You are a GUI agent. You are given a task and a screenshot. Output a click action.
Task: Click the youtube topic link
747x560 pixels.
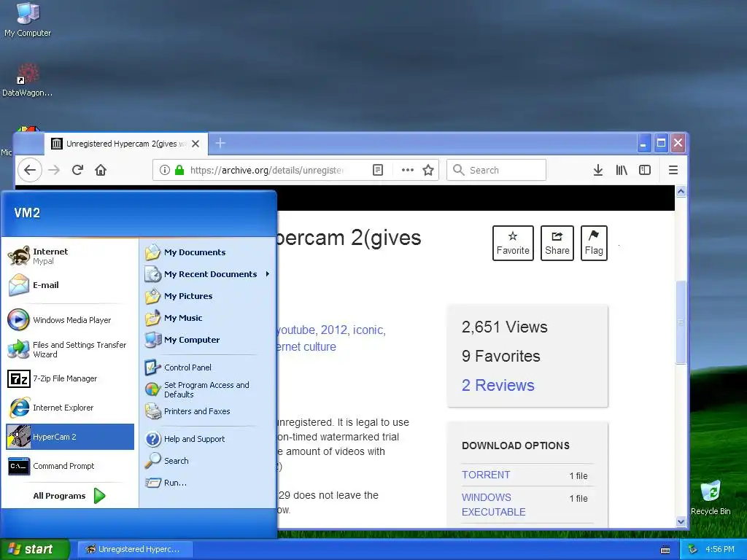coord(296,330)
